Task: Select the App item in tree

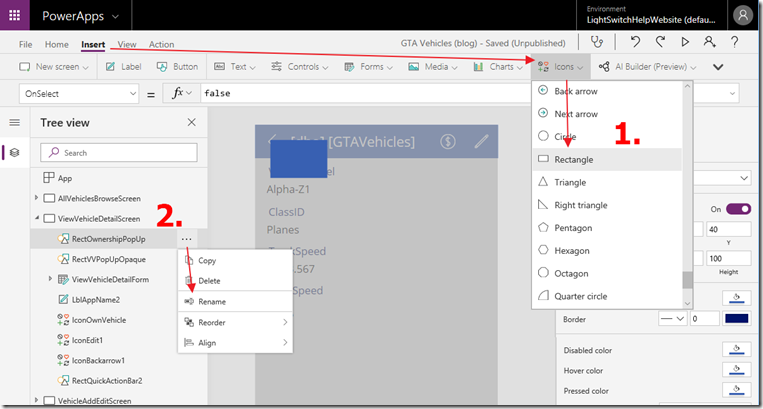Action: (58, 178)
